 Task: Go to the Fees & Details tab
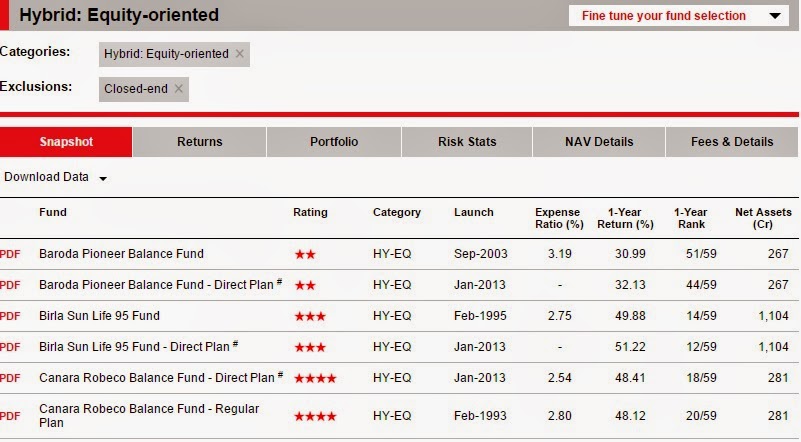click(732, 142)
